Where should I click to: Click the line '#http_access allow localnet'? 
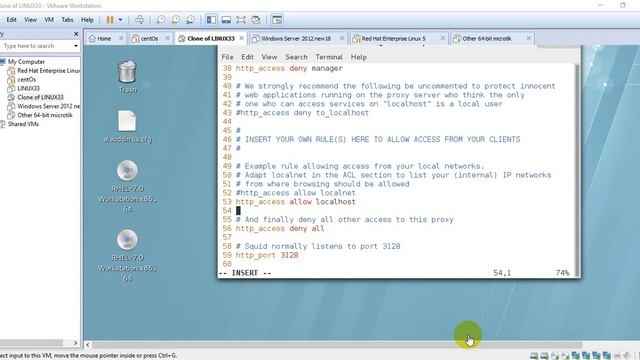tap(296, 193)
